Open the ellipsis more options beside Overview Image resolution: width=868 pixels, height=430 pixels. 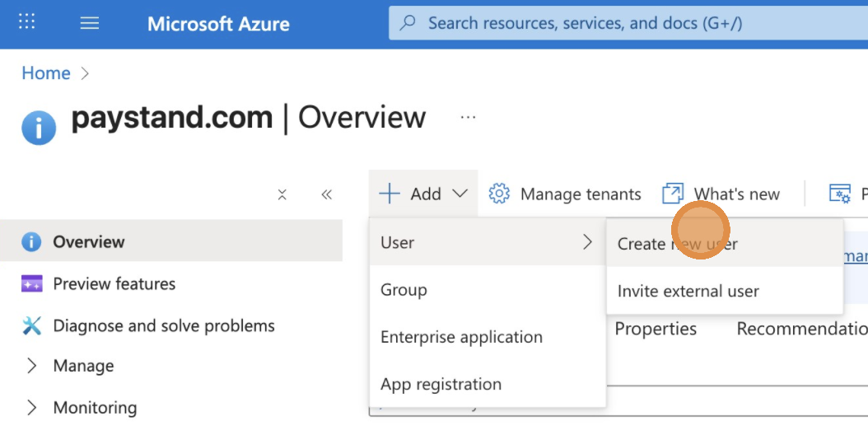[468, 117]
